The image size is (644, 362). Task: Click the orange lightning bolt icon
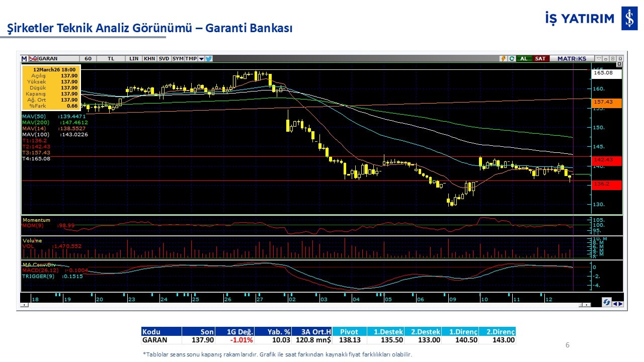pyautogui.click(x=503, y=59)
